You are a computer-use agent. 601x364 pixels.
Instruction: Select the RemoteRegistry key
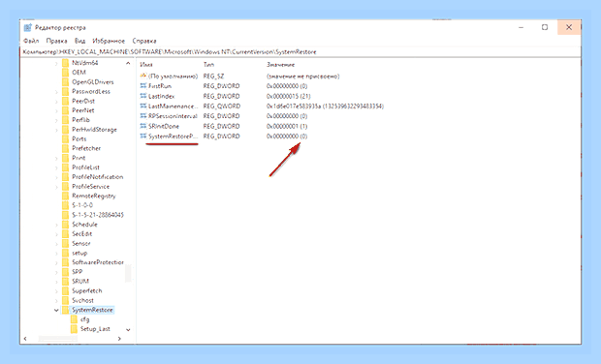(x=93, y=196)
